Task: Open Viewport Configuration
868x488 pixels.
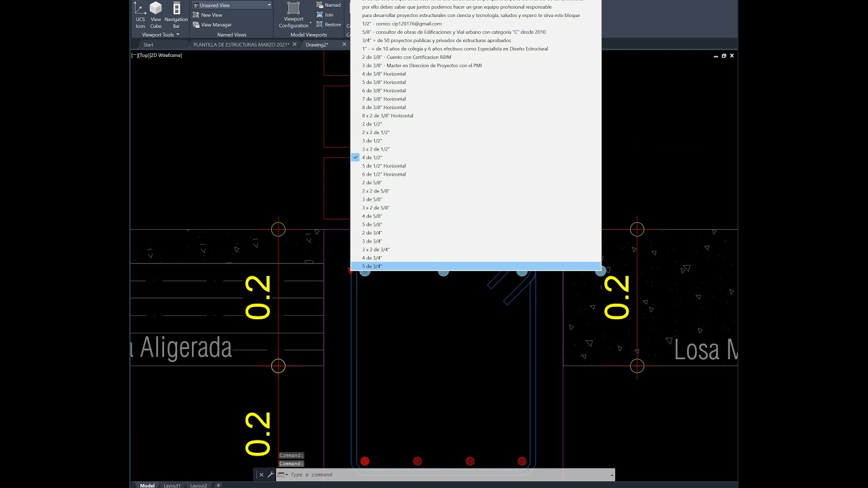Action: (294, 14)
